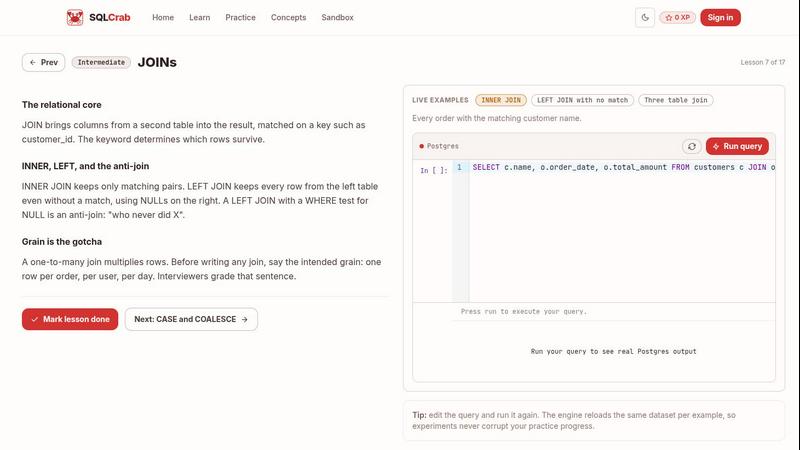Toggle dark mode with the moon icon
Screen dimensions: 800x450
tap(645, 17)
